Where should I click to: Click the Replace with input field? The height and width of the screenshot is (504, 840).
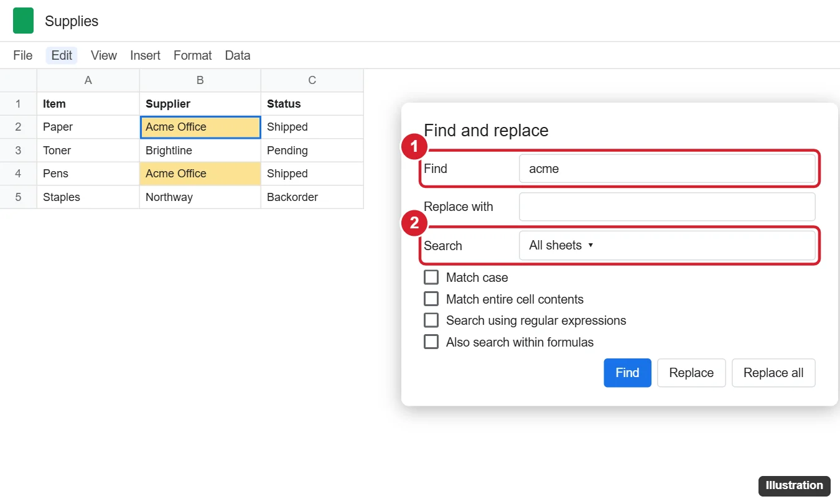[667, 207]
